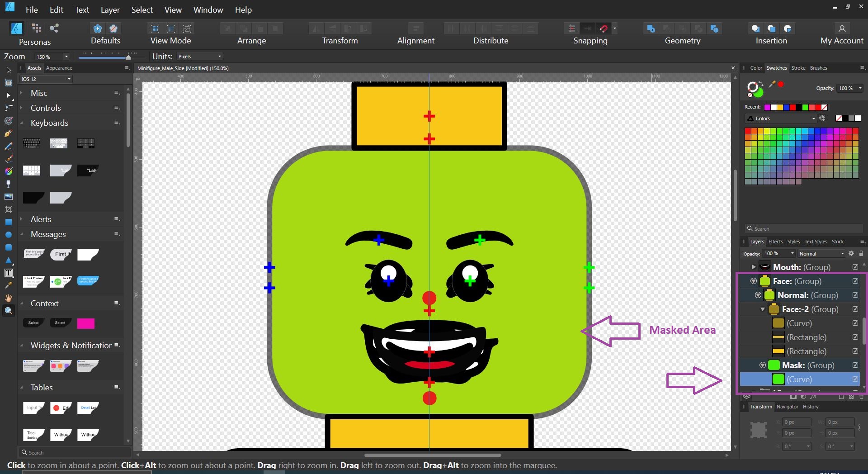
Task: Click the Insert inside selection icon
Action: click(788, 28)
